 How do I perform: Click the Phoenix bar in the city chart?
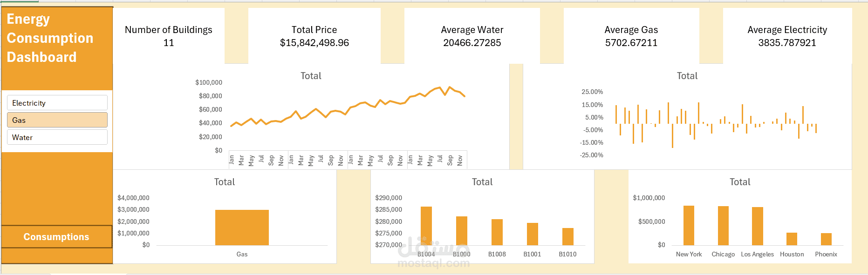[x=826, y=240]
